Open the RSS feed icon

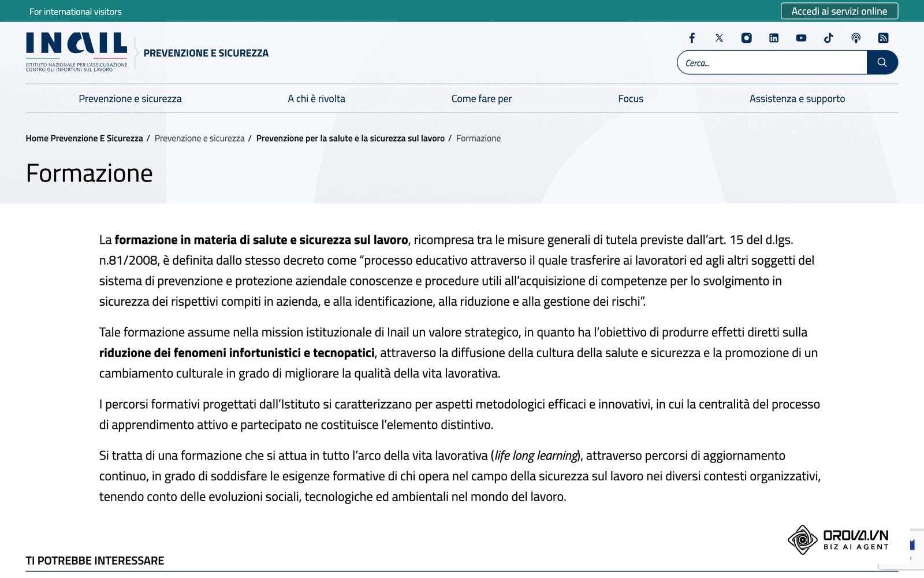tap(883, 38)
